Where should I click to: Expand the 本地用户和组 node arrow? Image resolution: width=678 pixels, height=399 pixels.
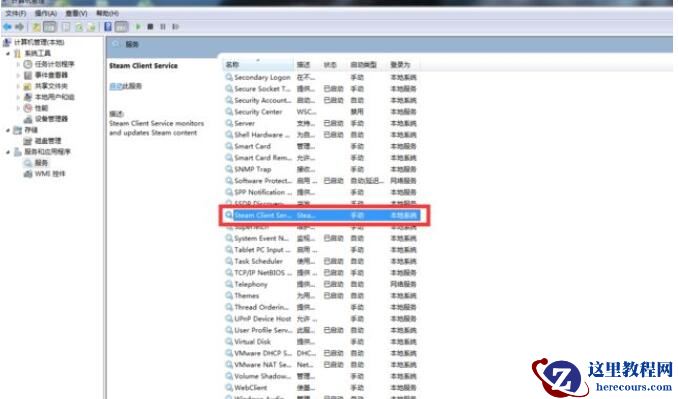coord(18,97)
